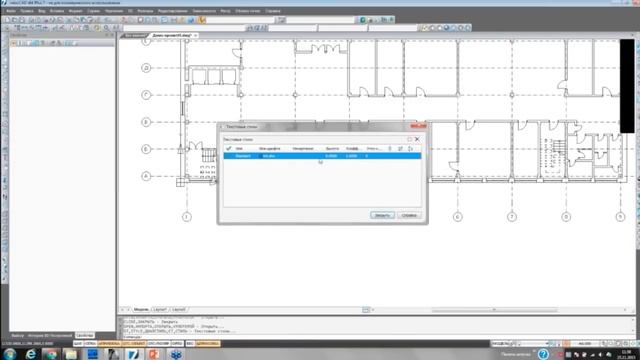This screenshot has height=360, width=640.
Task: Click the Имя шрифта column header
Action: click(x=269, y=149)
